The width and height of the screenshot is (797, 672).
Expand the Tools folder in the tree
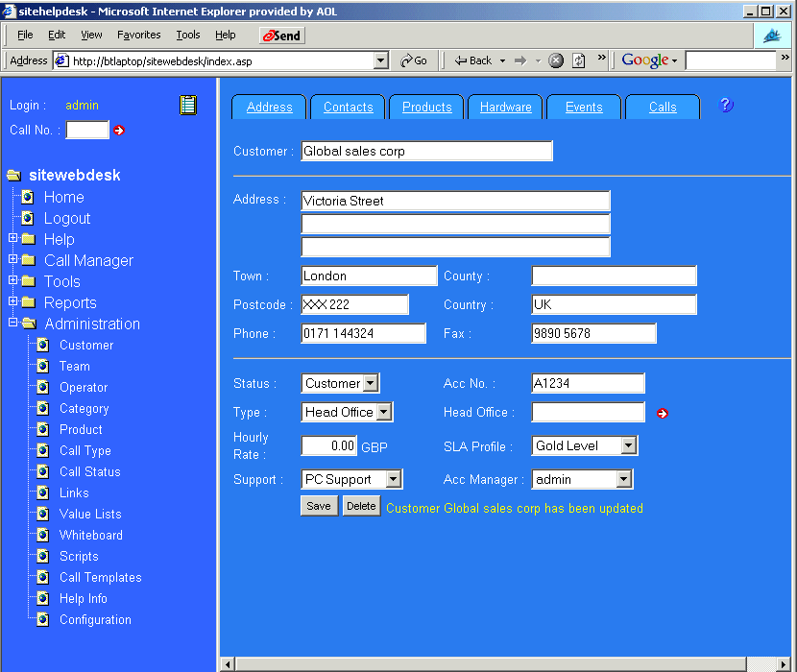coord(13,279)
